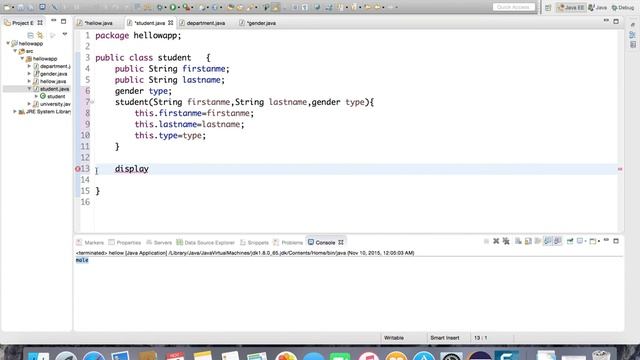
Task: Fold the constructor on line 7
Action: pyautogui.click(x=92, y=102)
